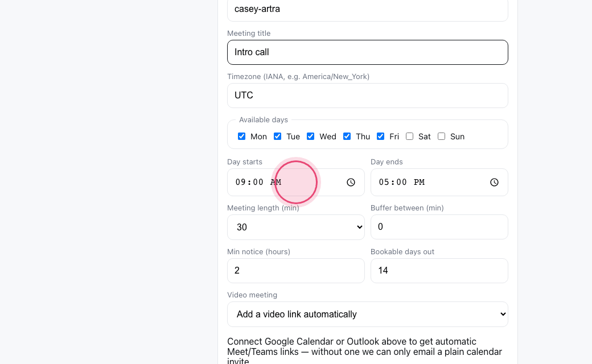Click the 'Video meeting' label
The height and width of the screenshot is (364, 592).
tap(252, 295)
